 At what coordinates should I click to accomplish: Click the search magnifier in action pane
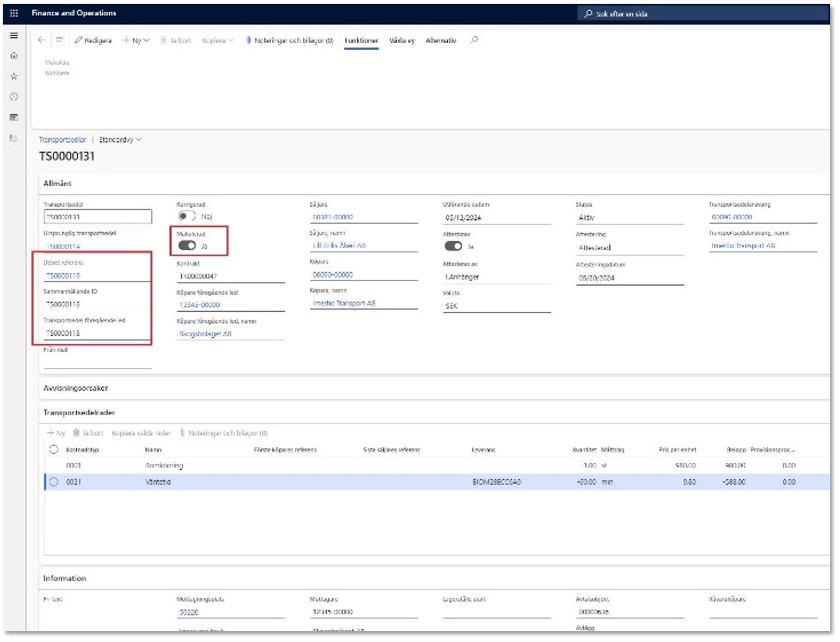pyautogui.click(x=474, y=40)
